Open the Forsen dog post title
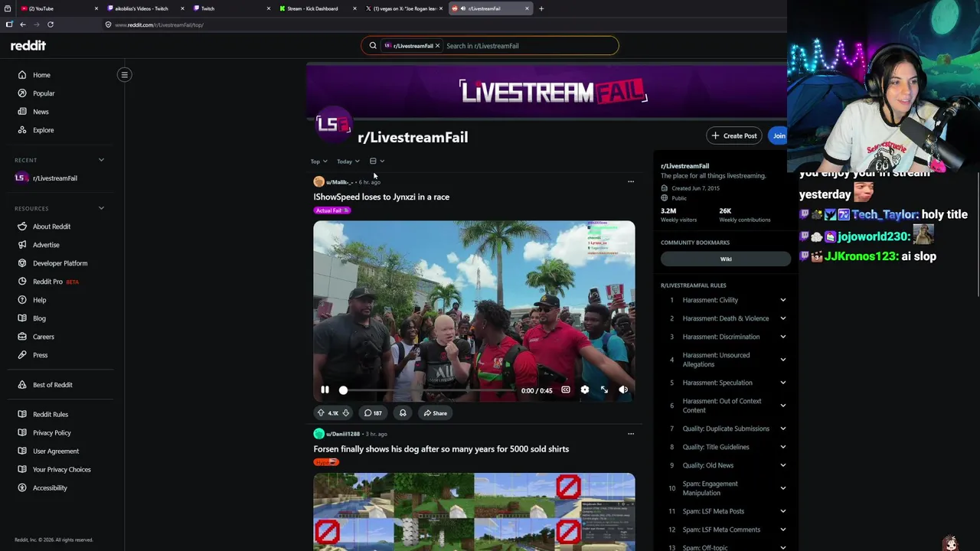The width and height of the screenshot is (980, 551). [441, 449]
